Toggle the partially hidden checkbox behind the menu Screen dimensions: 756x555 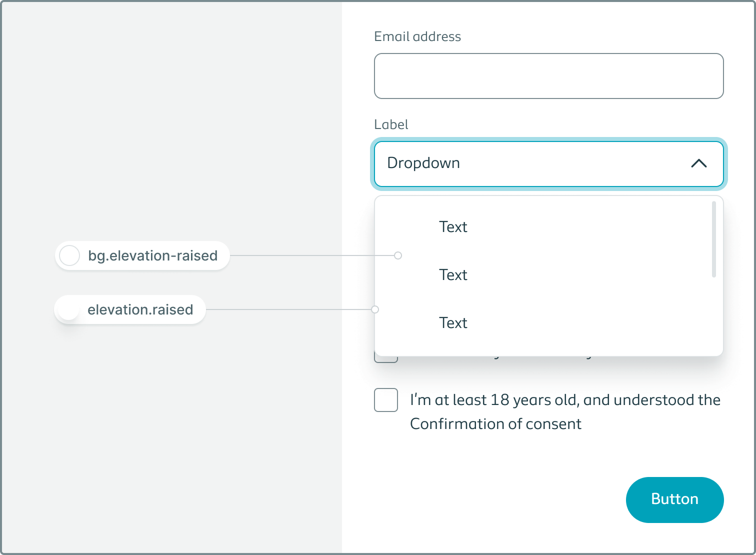[x=385, y=359]
